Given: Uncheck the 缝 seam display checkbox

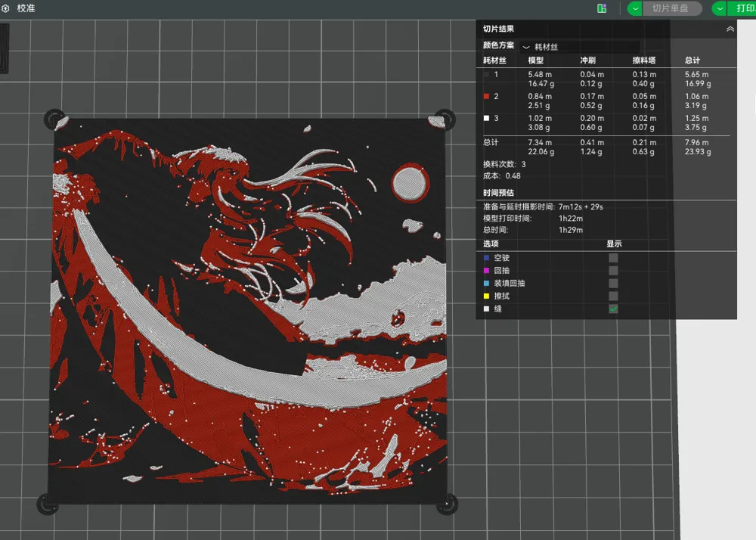Looking at the screenshot, I should [613, 309].
